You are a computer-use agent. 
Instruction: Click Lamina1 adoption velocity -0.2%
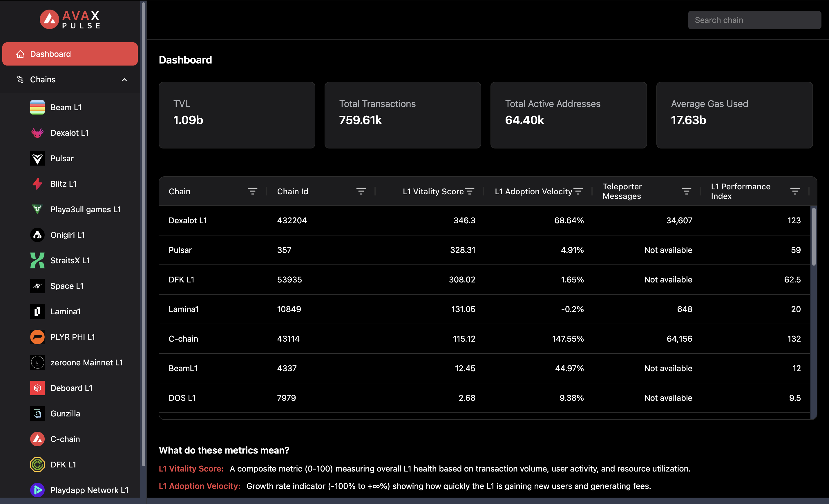coord(572,309)
